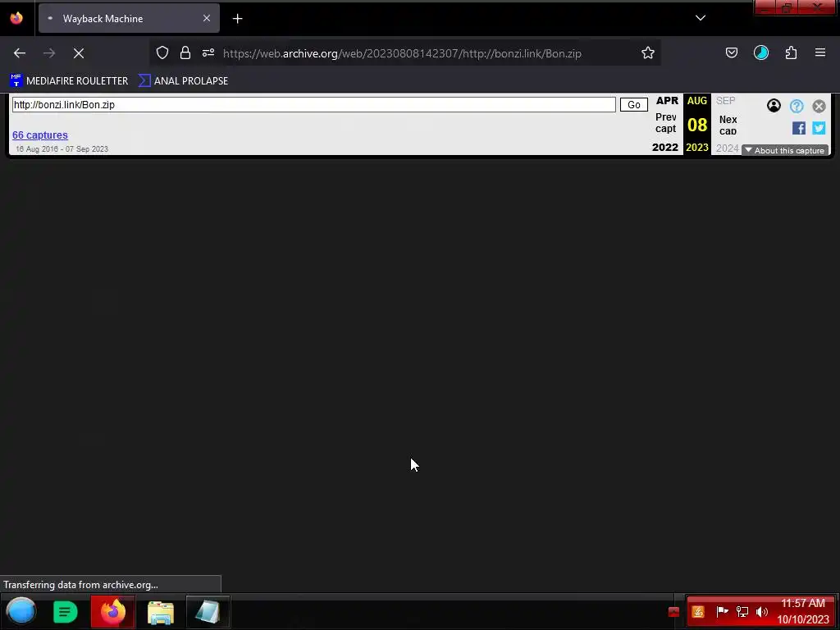This screenshot has height=630, width=840.
Task: Open the notepad taskbar app
Action: (x=208, y=611)
